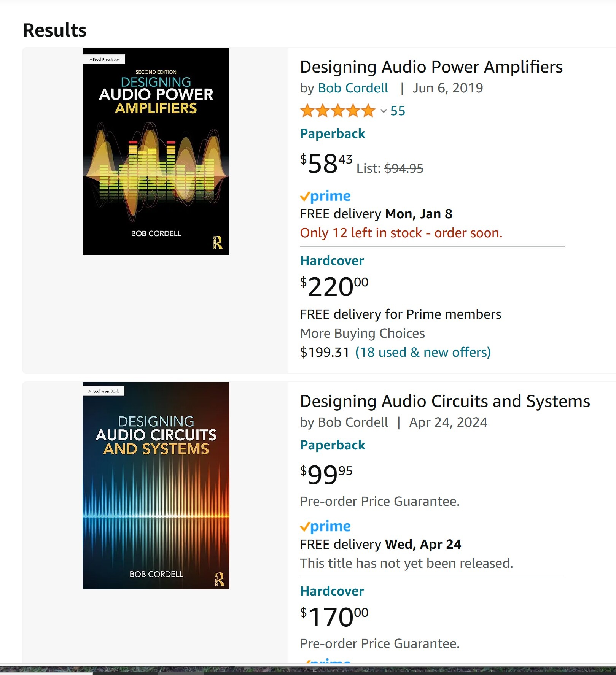This screenshot has width=616, height=675.
Task: Select Hardcover format for Power Amplifiers
Action: point(332,261)
